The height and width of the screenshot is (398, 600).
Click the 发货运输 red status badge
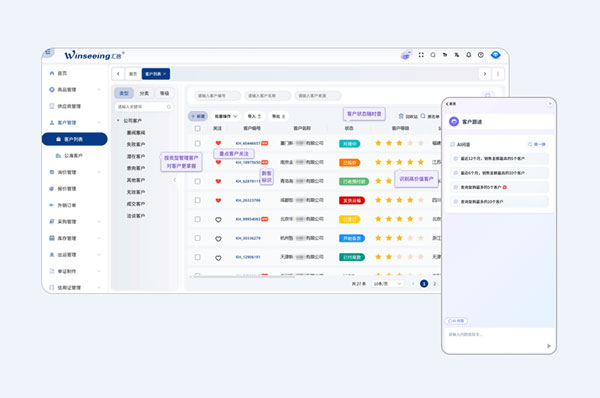[x=352, y=200]
